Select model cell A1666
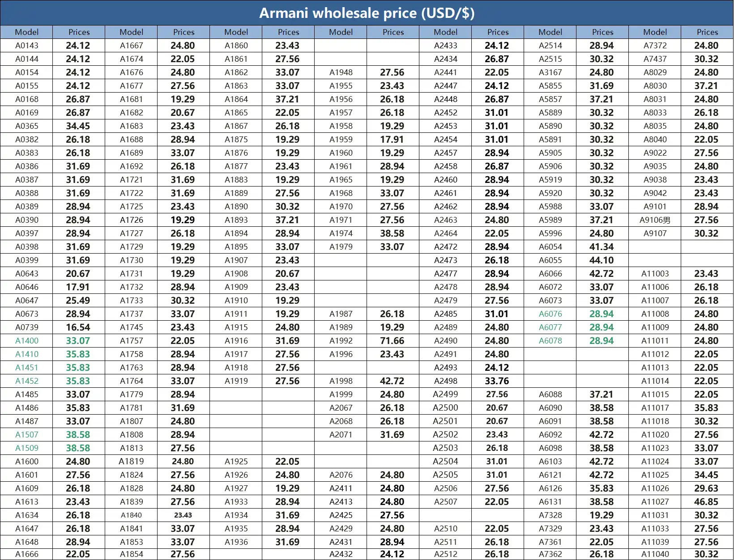 click(27, 554)
